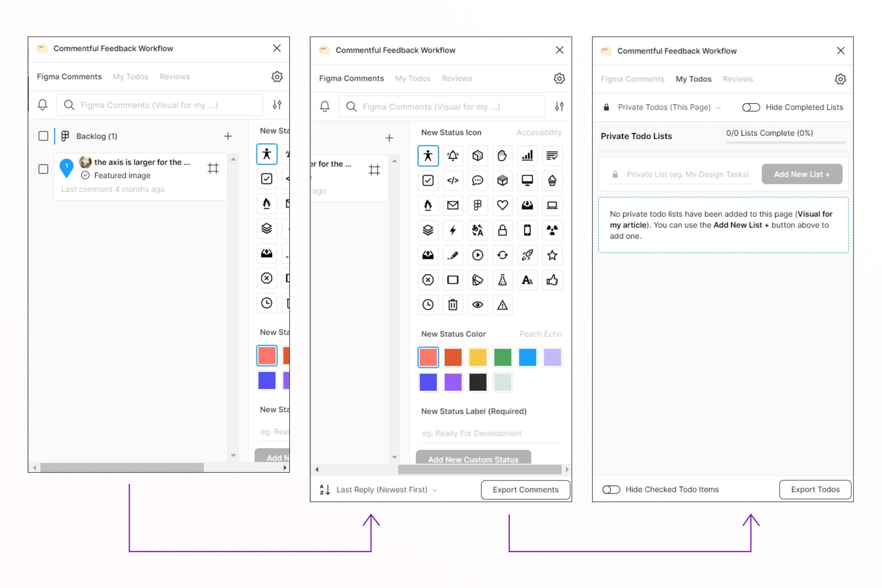The height and width of the screenshot is (588, 882).
Task: Pick the rocket status icon
Action: (x=528, y=255)
